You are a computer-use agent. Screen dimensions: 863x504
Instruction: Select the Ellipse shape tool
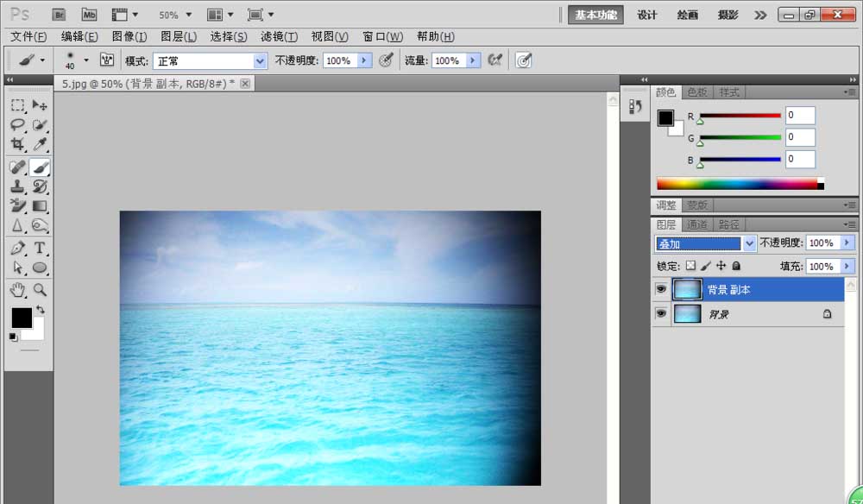40,268
